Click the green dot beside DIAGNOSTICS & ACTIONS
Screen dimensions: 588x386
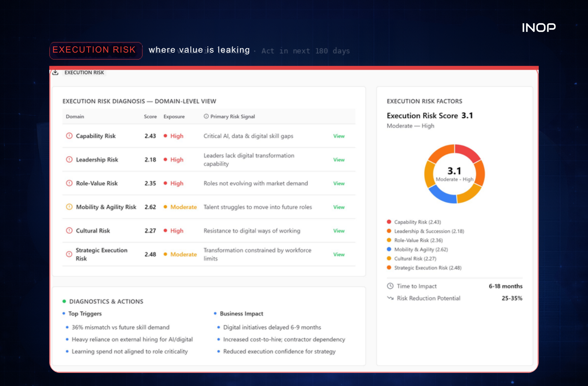[x=64, y=301]
